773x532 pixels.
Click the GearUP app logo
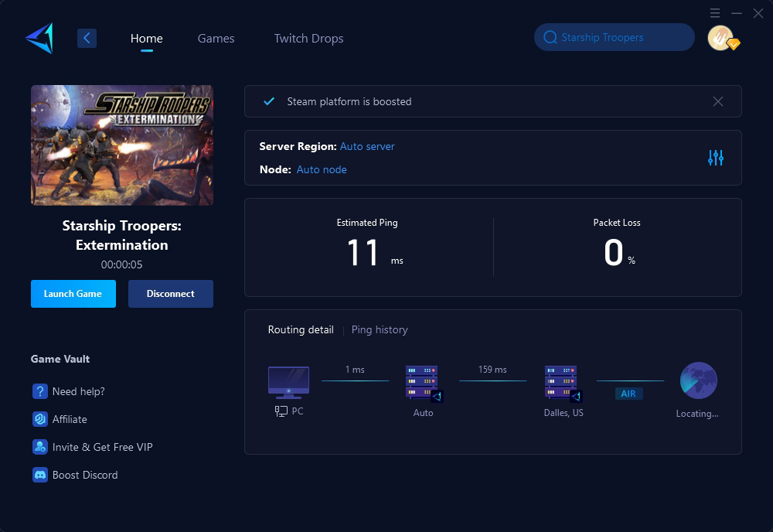point(39,38)
